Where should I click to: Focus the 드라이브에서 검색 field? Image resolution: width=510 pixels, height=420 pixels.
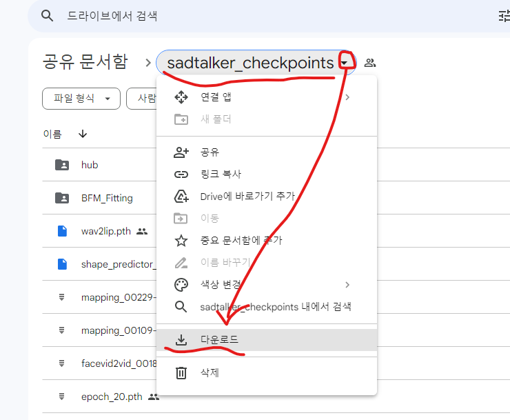click(112, 16)
